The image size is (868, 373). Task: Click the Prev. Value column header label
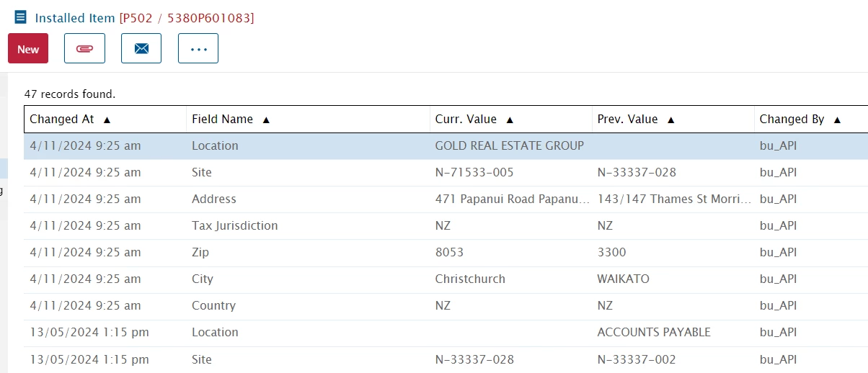tap(628, 120)
